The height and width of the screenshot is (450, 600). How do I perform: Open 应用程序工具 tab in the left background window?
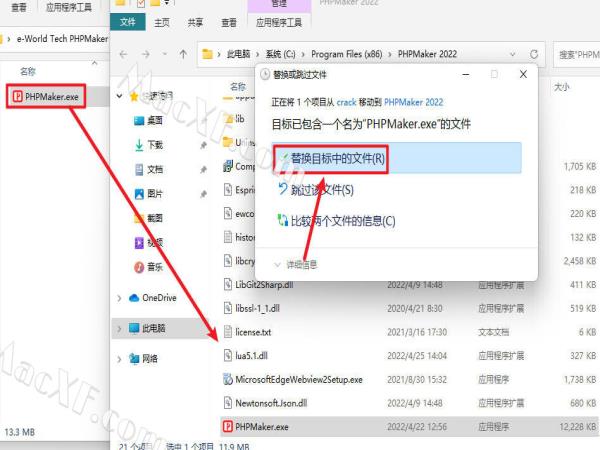69,7
